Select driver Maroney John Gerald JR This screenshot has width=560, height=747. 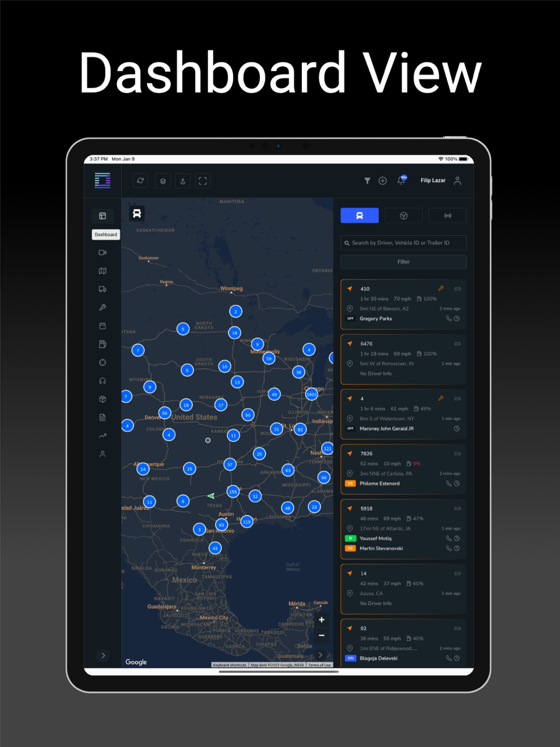coord(386,428)
